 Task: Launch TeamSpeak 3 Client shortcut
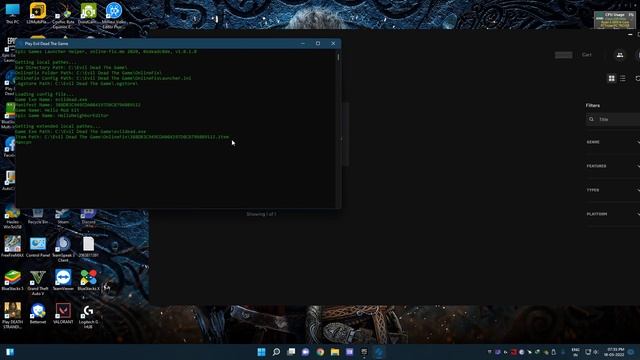63,249
